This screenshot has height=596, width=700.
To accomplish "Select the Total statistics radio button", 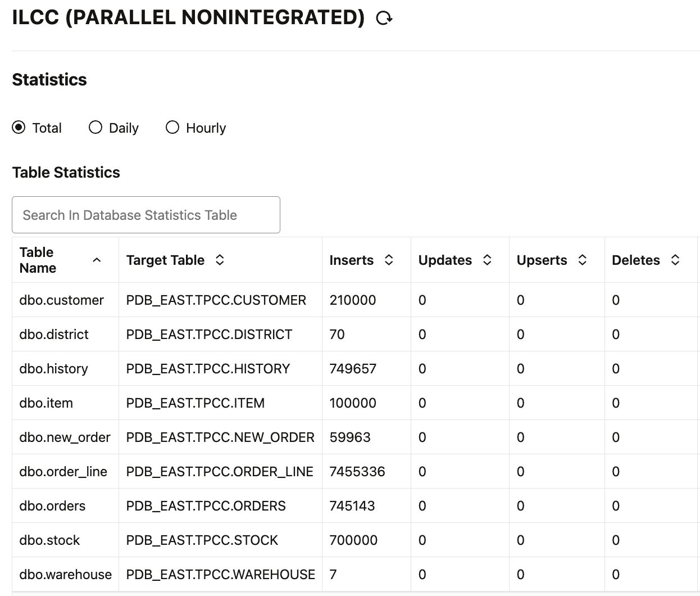I will coord(19,128).
